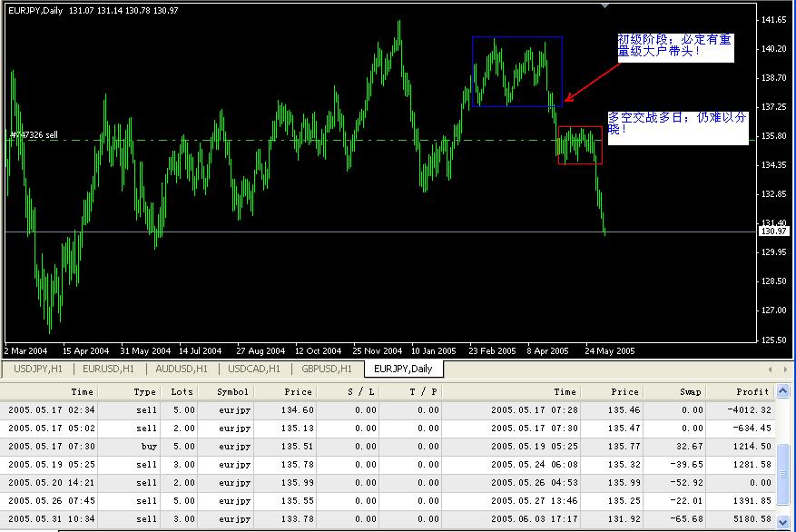
Task: Switch to the EURUSD,H1 chart tab
Action: (109, 369)
